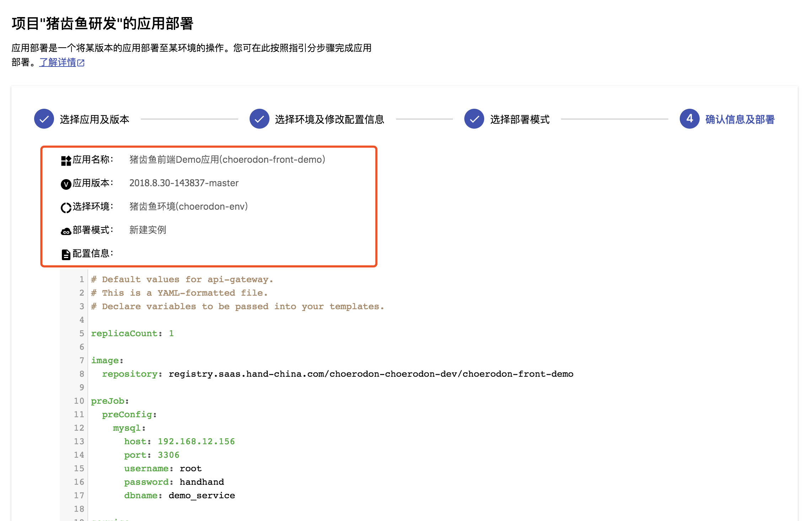Click the dbname: demo_service line
The image size is (812, 521).
point(180,495)
